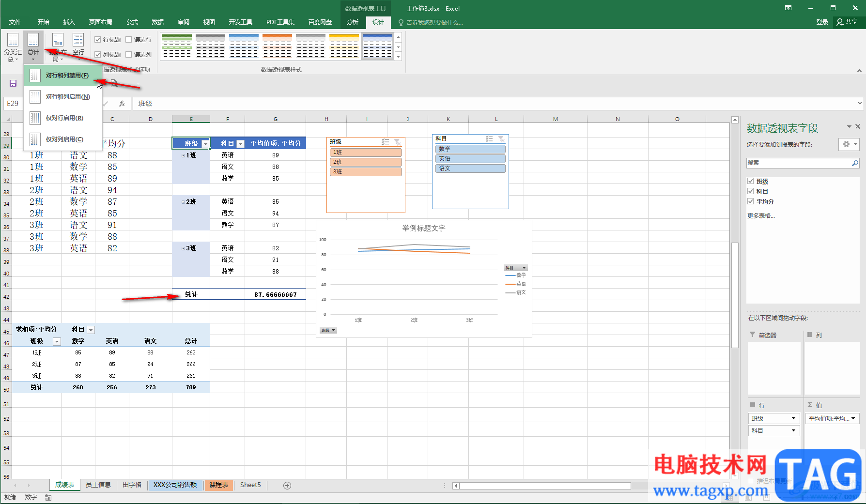
Task: Select the orange pivot table style thumbnail
Action: coord(277,46)
